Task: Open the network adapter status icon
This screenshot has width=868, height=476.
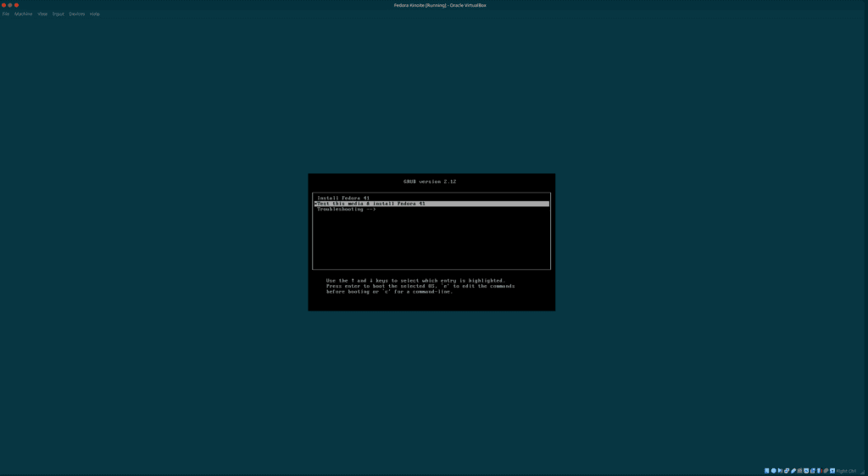Action: tap(787, 471)
